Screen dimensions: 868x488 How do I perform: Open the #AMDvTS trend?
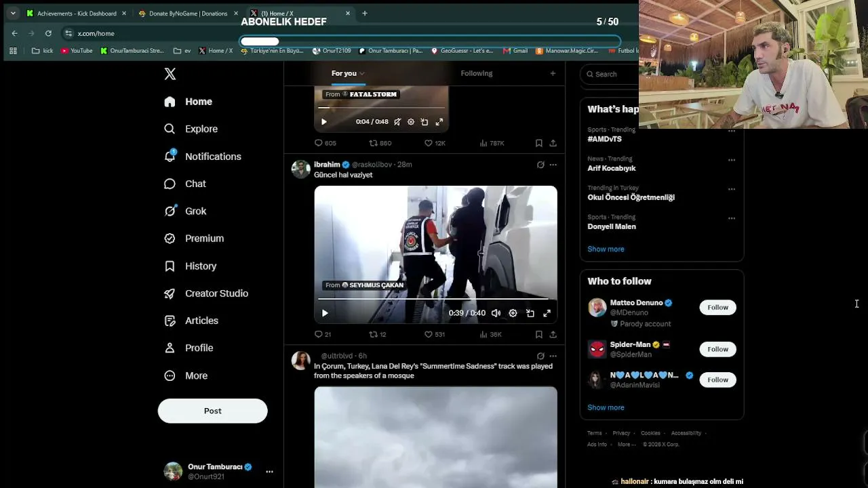pos(604,139)
